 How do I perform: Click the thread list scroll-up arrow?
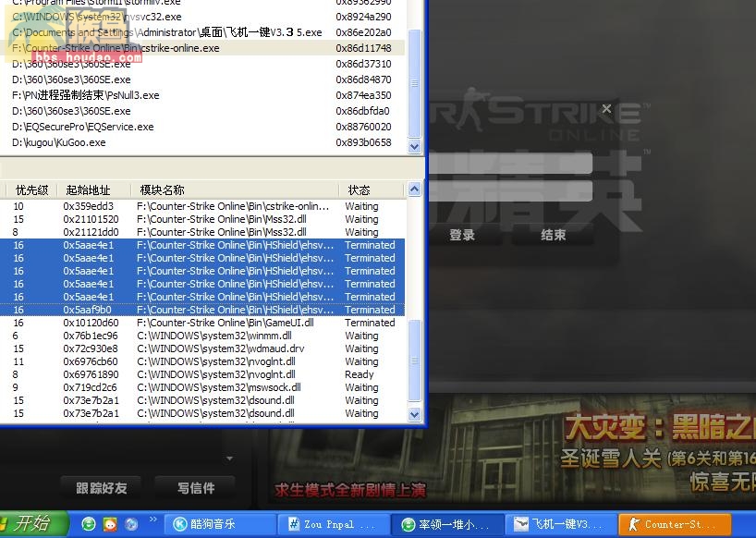415,190
